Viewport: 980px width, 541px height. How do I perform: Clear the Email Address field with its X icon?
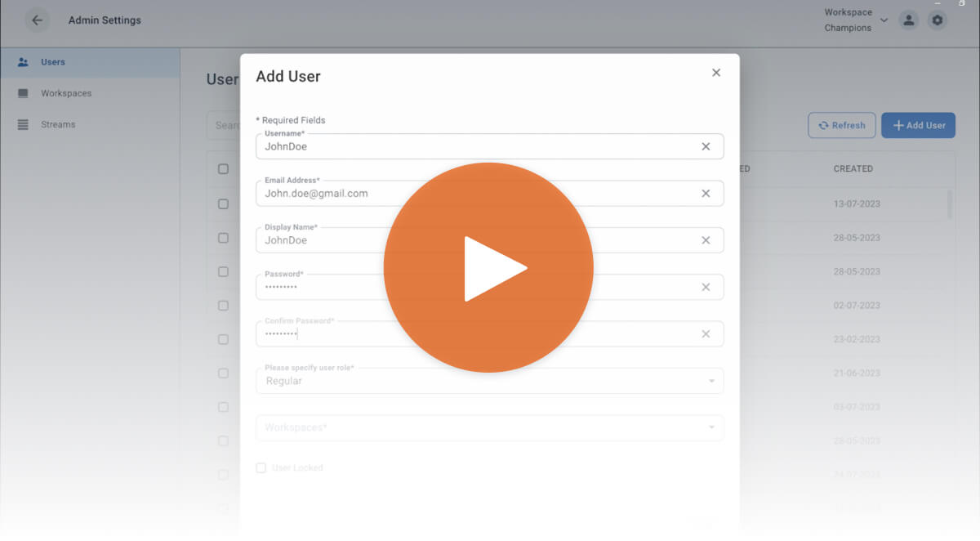tap(706, 193)
